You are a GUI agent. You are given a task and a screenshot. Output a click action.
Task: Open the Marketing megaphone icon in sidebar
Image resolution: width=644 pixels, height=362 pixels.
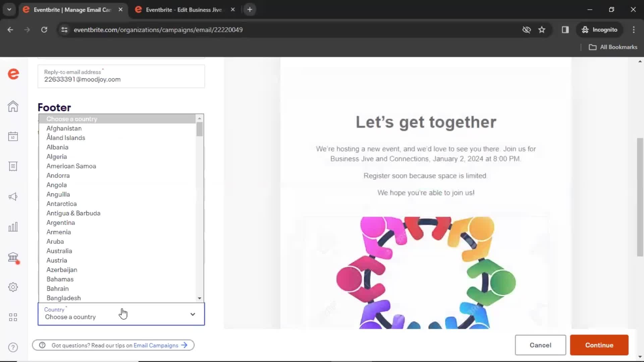pos(13,197)
